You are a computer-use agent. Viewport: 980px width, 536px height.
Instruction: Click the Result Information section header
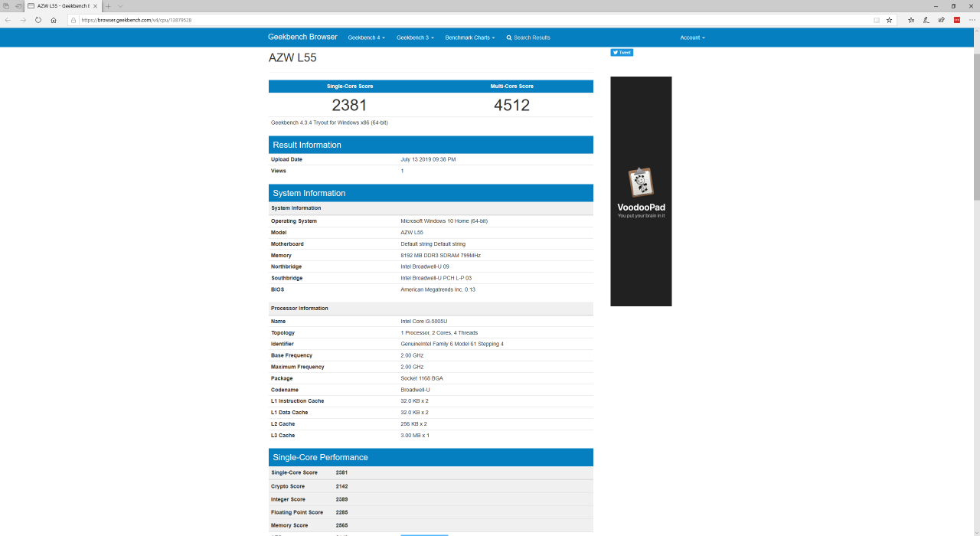(x=431, y=145)
